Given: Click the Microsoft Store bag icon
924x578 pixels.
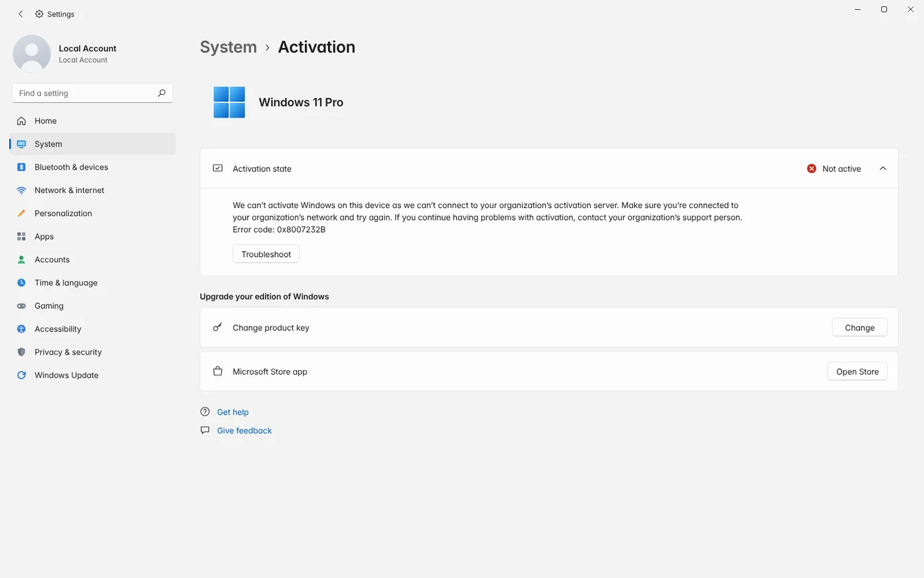Looking at the screenshot, I should point(218,371).
